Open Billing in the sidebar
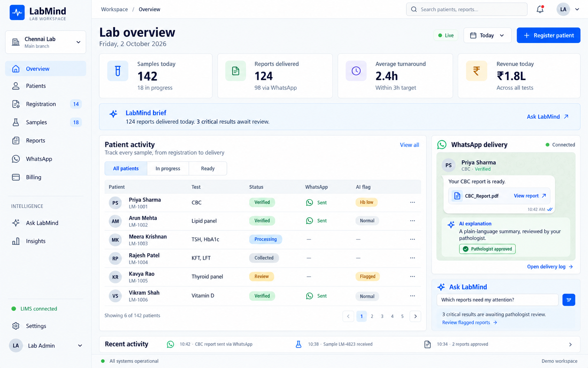The height and width of the screenshot is (368, 588). [x=46, y=177]
